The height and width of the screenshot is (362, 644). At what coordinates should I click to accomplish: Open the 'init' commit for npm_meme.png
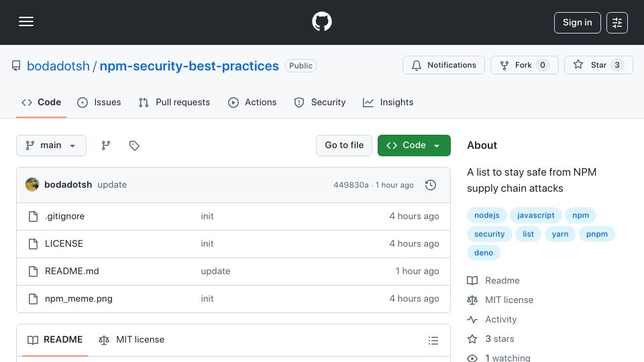coord(207,299)
